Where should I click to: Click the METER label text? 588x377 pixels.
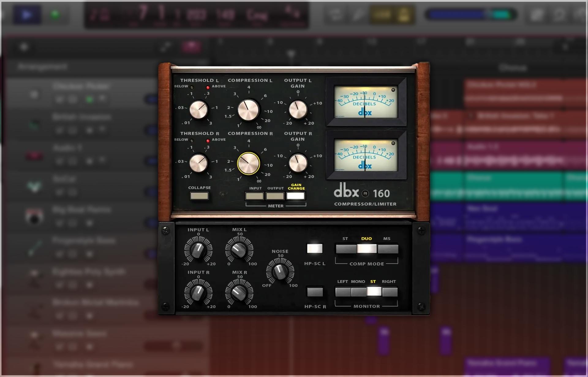(x=276, y=206)
